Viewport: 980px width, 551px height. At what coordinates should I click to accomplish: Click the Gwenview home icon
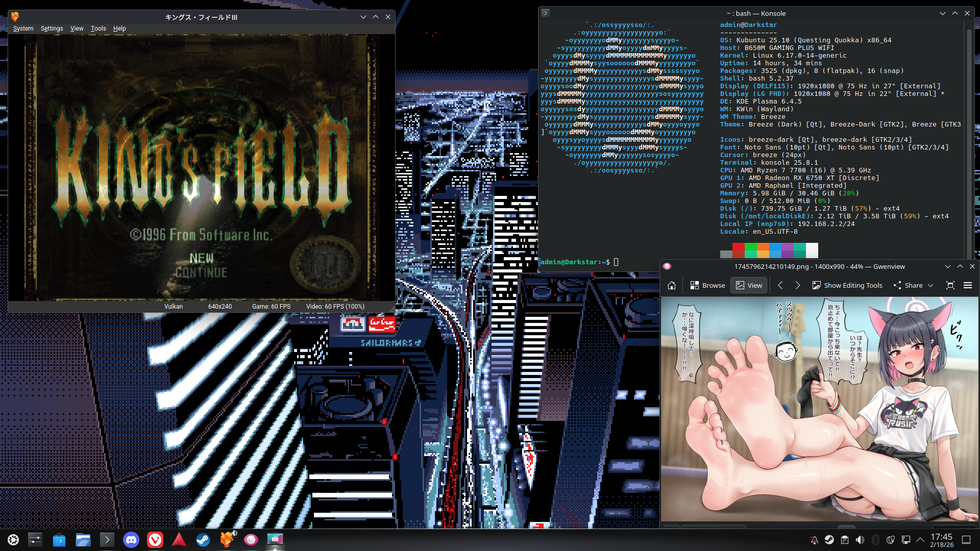click(672, 286)
